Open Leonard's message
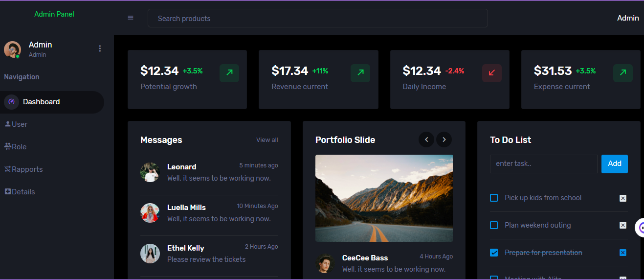Image resolution: width=644 pixels, height=280 pixels. [209, 172]
